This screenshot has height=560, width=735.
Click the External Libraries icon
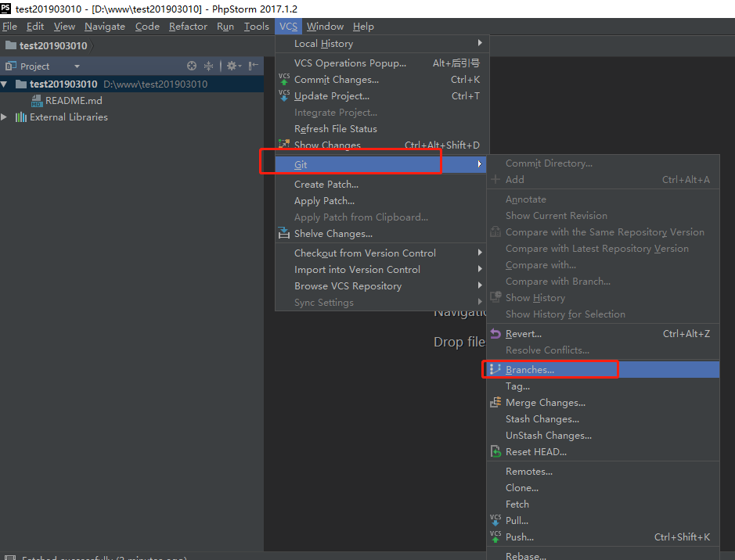coord(21,117)
